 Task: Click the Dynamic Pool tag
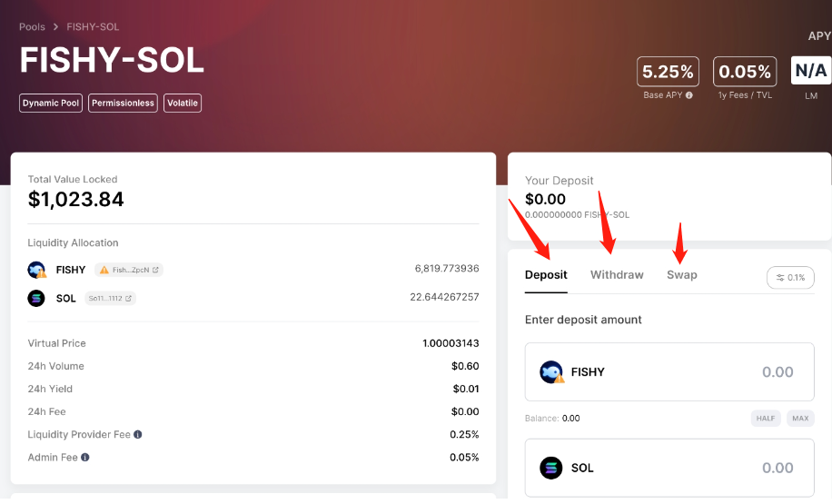[52, 104]
